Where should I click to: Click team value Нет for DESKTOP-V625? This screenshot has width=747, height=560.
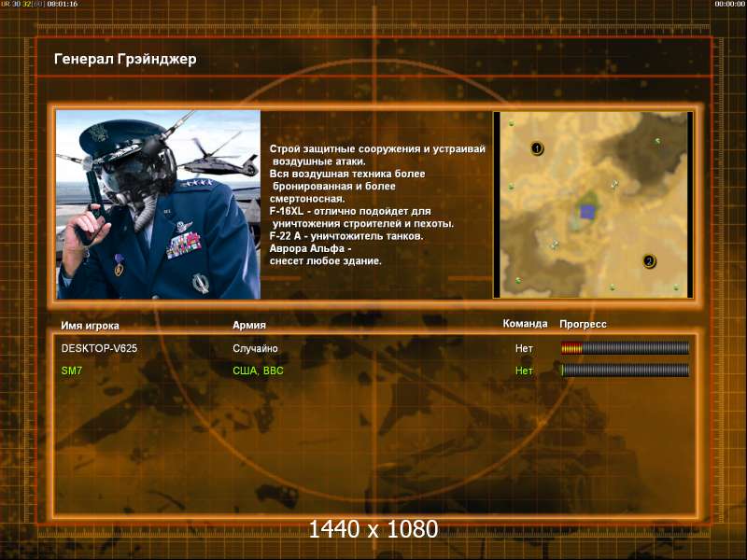point(524,348)
